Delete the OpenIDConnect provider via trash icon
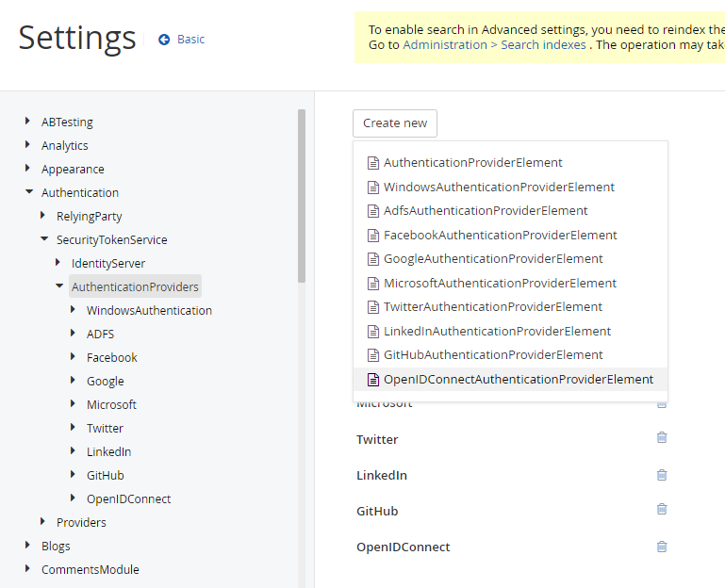The image size is (725, 588). click(x=662, y=547)
